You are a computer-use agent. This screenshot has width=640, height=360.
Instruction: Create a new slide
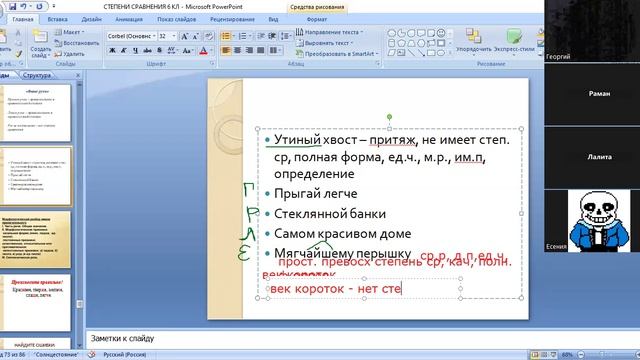(40, 43)
